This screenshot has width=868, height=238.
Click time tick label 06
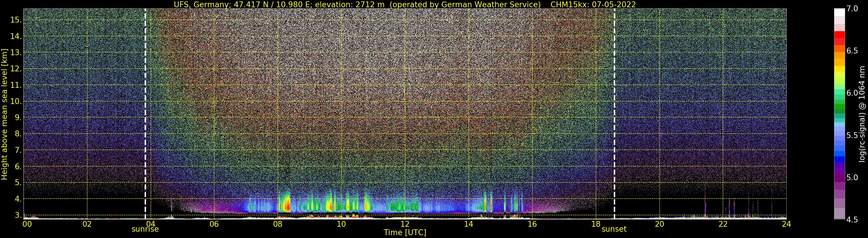tap(214, 224)
